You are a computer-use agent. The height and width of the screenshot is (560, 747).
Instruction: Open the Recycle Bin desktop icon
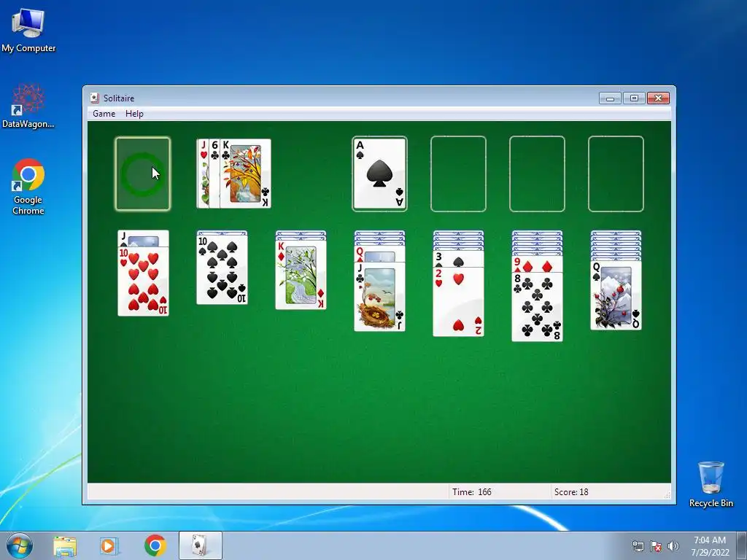pyautogui.click(x=711, y=484)
